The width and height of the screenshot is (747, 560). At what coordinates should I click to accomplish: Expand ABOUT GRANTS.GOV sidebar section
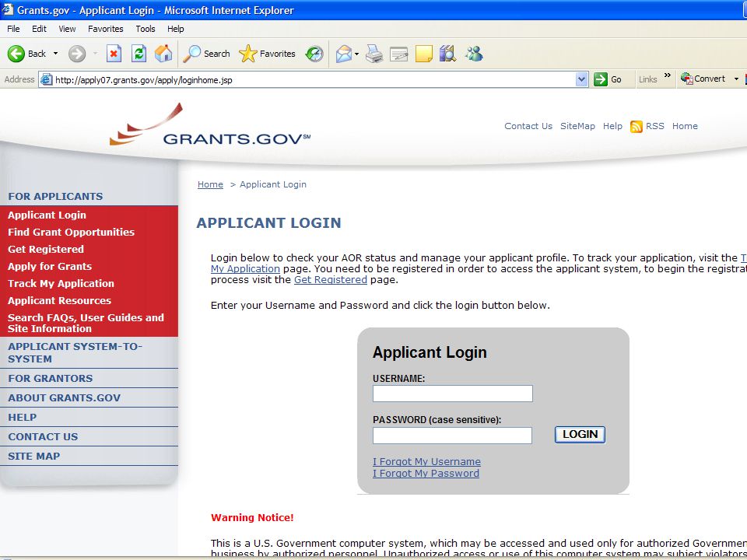[x=65, y=398]
